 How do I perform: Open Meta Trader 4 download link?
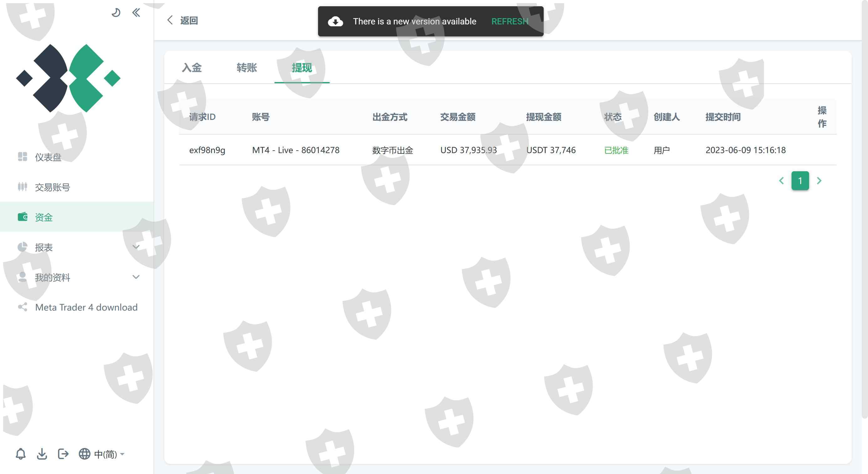point(86,307)
